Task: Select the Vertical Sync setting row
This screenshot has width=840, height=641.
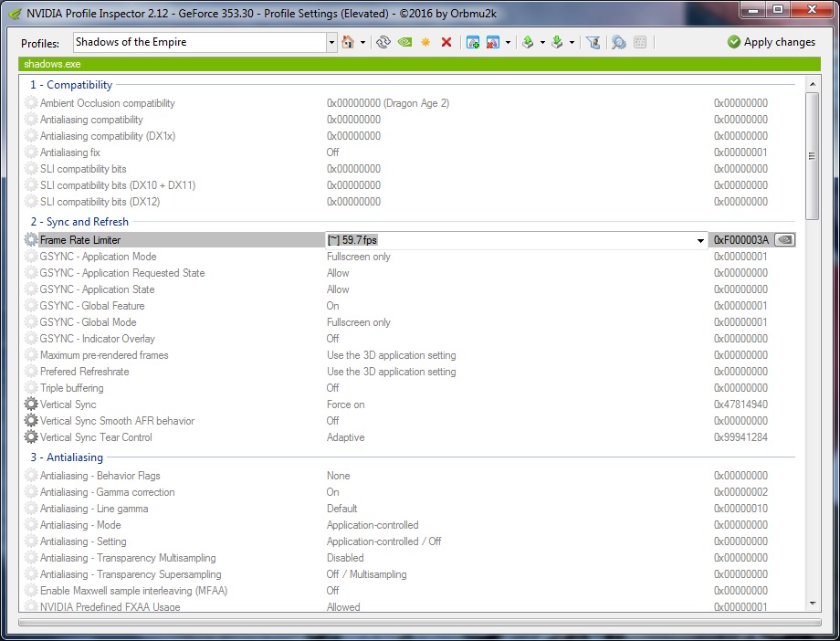Action: (x=410, y=405)
